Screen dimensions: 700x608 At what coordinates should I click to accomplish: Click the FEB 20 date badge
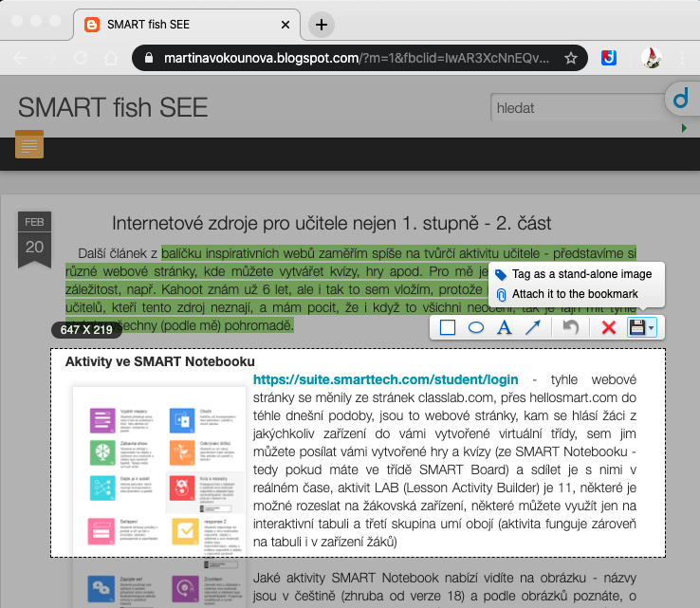point(34,240)
